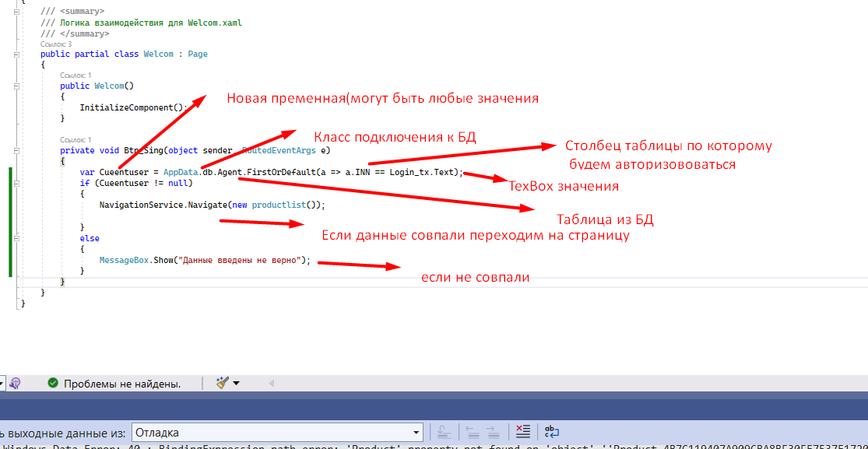The height and width of the screenshot is (449, 868).
Task: Open the output source dropdown showing Отладка
Action: tap(278, 433)
